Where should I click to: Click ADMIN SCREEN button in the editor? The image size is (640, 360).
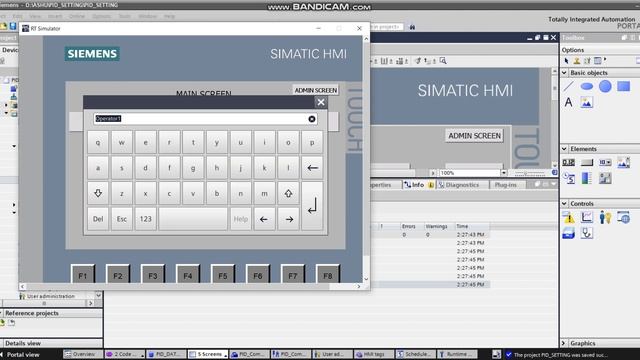[x=474, y=136]
